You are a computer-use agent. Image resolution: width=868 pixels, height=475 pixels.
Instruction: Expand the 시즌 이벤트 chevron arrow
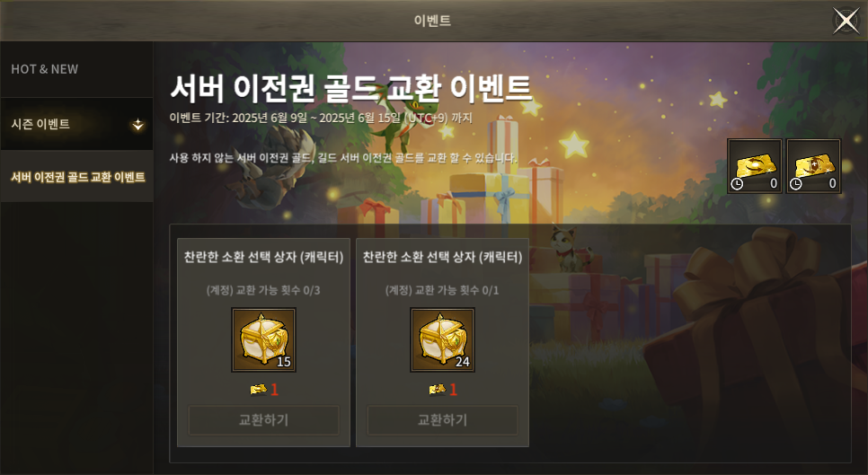coord(137,125)
